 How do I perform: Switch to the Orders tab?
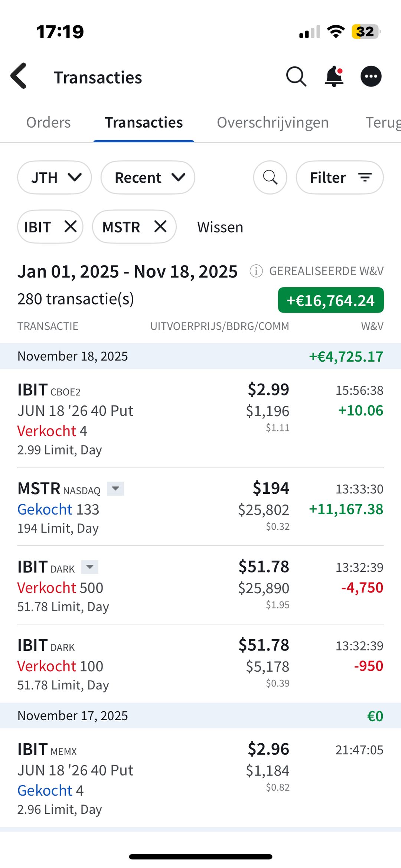48,123
